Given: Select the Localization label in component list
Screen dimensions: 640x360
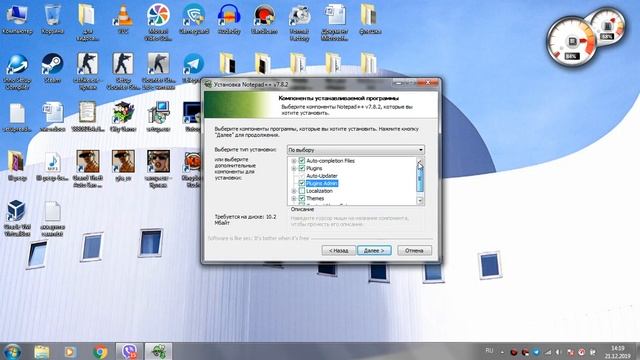Looking at the screenshot, I should click(x=319, y=191).
